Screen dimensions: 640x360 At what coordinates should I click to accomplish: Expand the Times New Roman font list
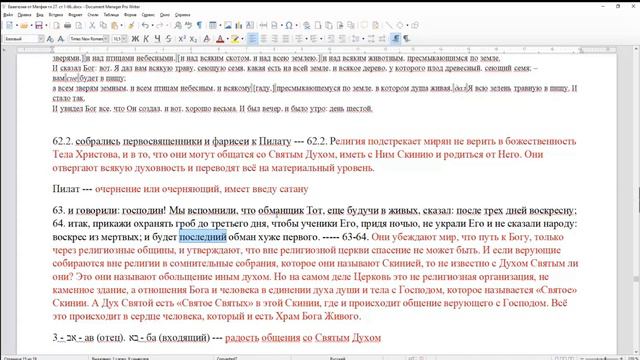106,39
